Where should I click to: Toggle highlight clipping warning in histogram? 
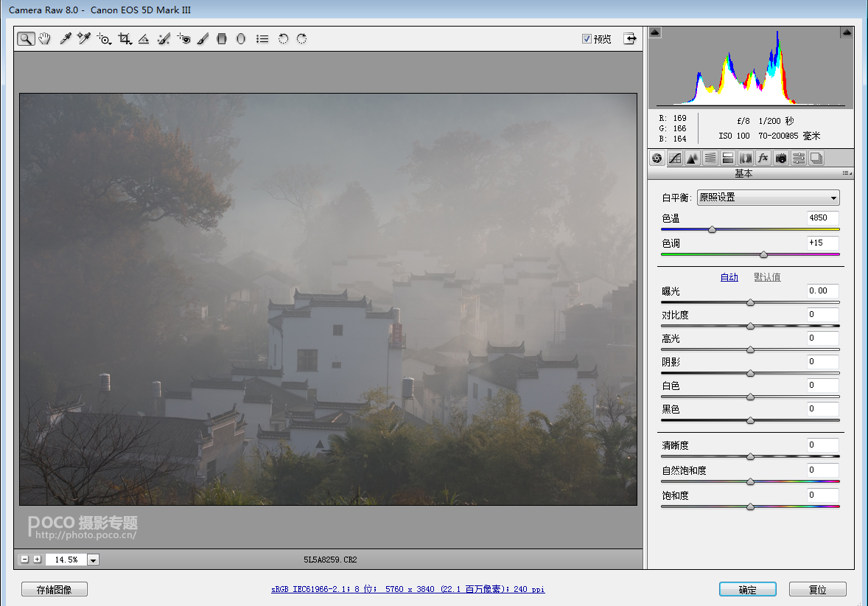click(x=847, y=32)
